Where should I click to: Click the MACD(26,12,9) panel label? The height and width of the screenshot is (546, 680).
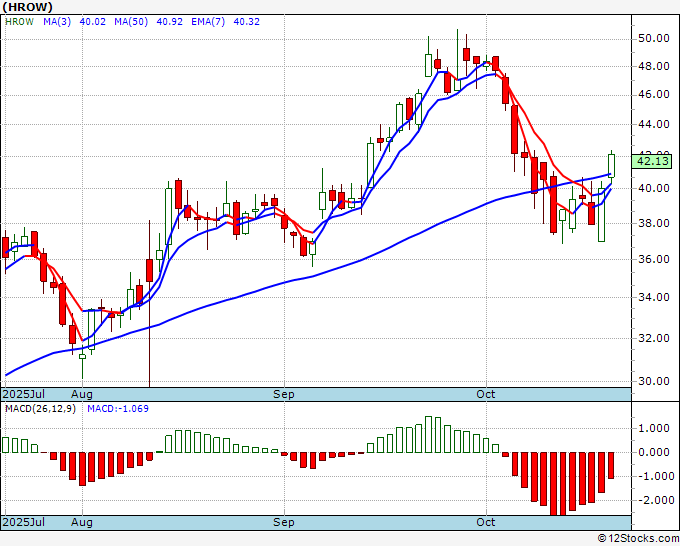[x=40, y=409]
